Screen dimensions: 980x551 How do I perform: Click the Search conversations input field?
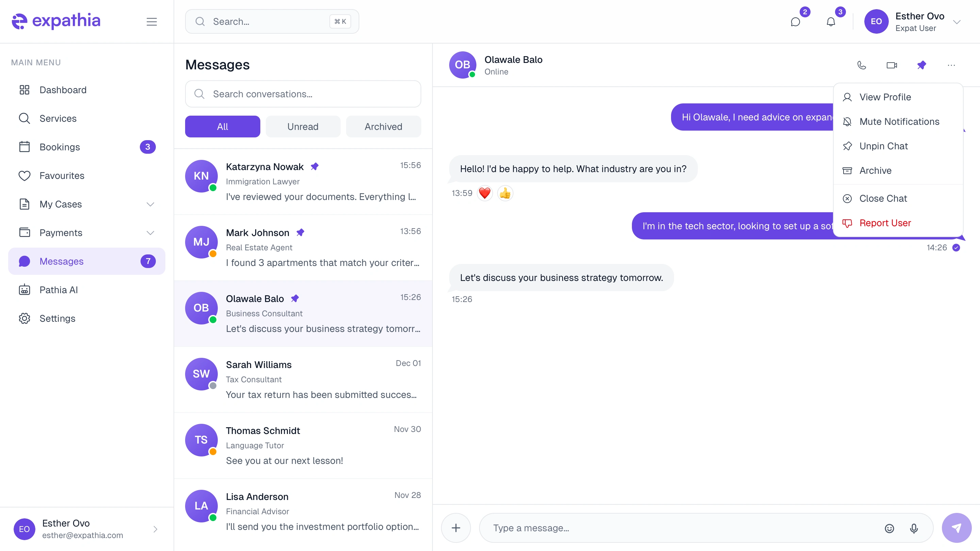(303, 94)
